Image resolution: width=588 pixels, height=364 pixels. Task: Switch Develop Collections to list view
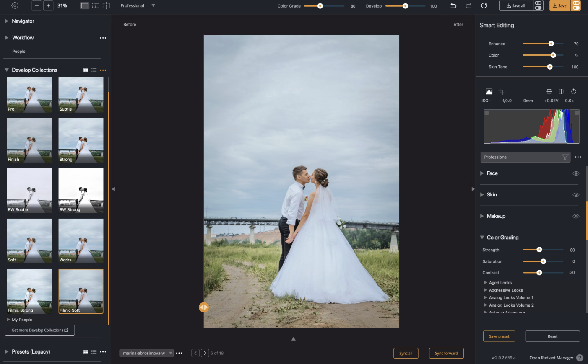click(94, 70)
